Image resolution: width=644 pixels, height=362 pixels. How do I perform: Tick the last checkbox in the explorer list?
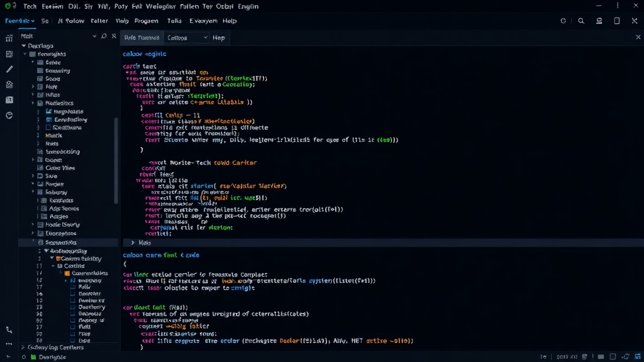(x=73, y=341)
